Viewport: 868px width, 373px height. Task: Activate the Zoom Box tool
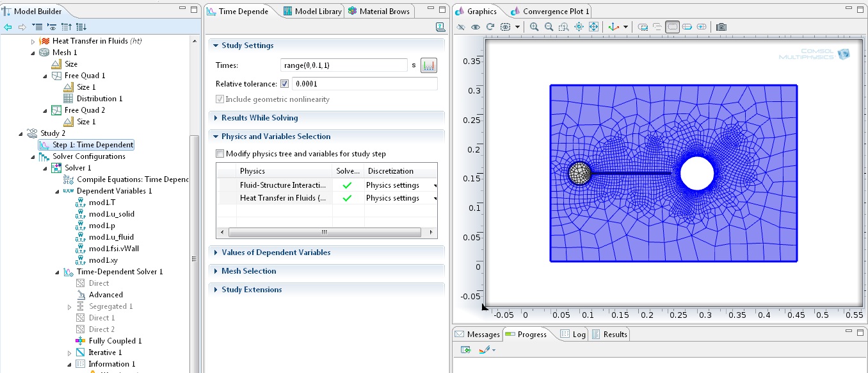click(x=563, y=27)
